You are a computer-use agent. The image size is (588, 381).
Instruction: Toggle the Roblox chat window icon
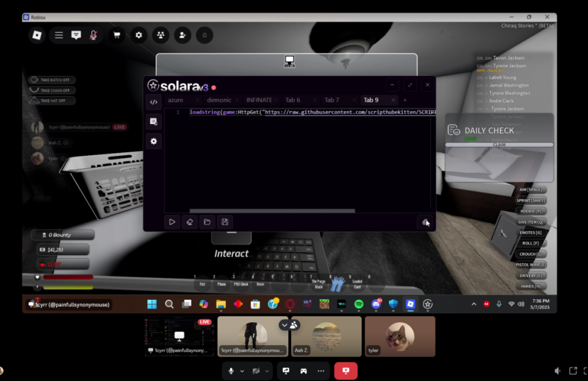(x=76, y=35)
